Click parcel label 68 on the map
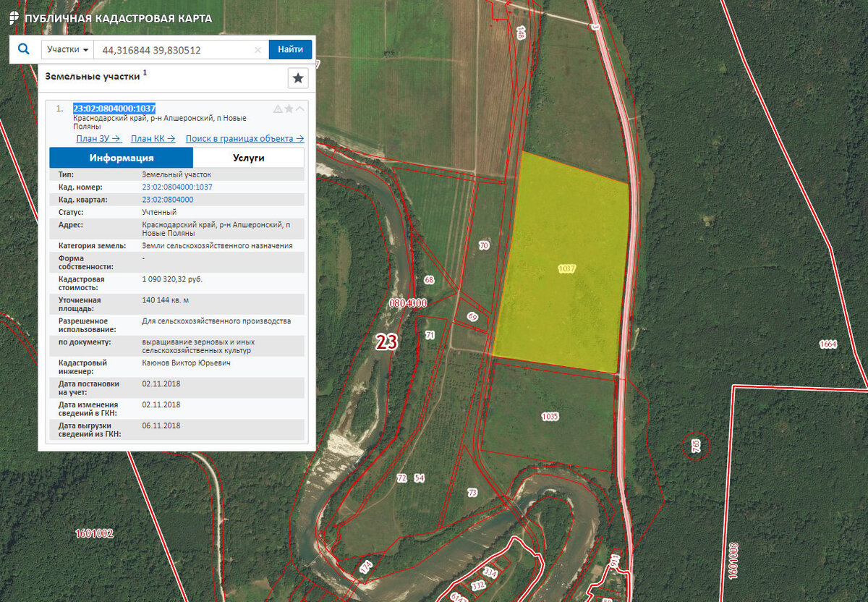868x602 pixels. tap(429, 279)
